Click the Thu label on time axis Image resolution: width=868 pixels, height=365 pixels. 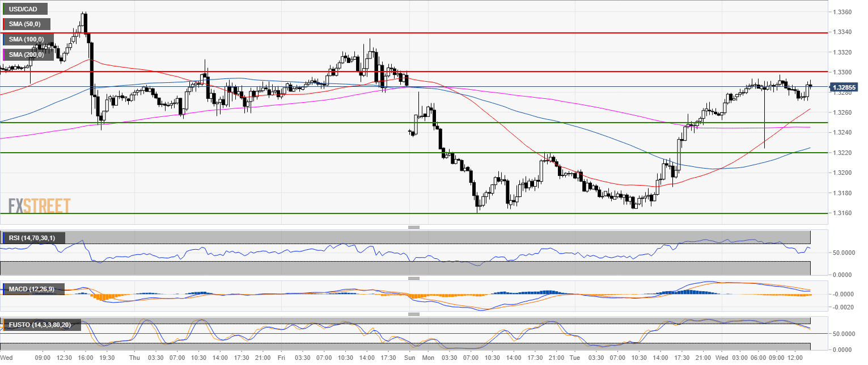coord(134,358)
